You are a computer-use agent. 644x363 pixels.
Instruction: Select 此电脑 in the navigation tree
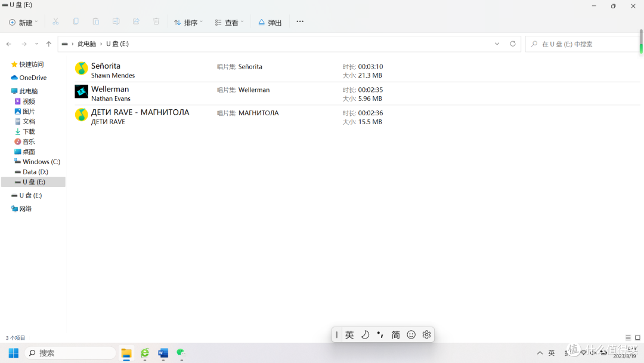(x=24, y=91)
